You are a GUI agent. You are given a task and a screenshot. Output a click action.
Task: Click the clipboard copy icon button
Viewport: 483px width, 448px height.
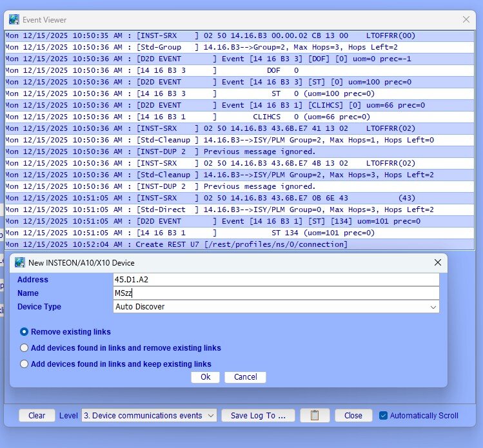[315, 415]
